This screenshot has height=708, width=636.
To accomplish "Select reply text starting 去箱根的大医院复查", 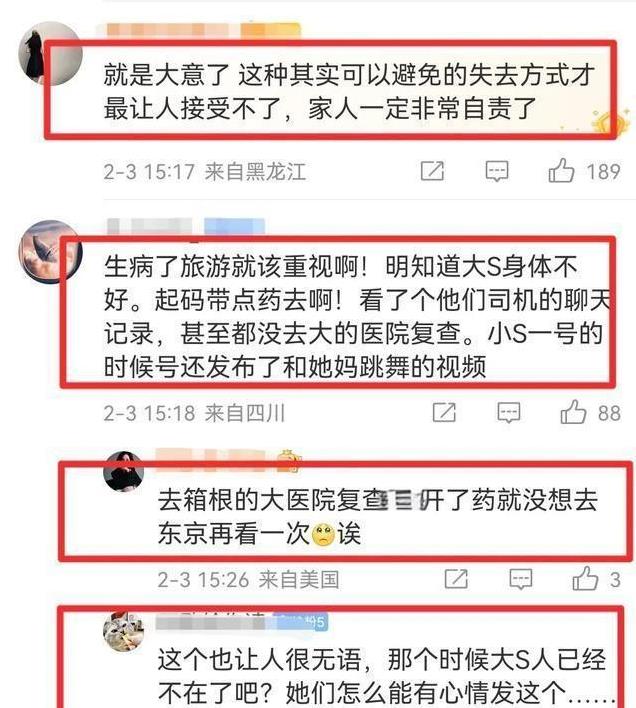I will tap(378, 517).
